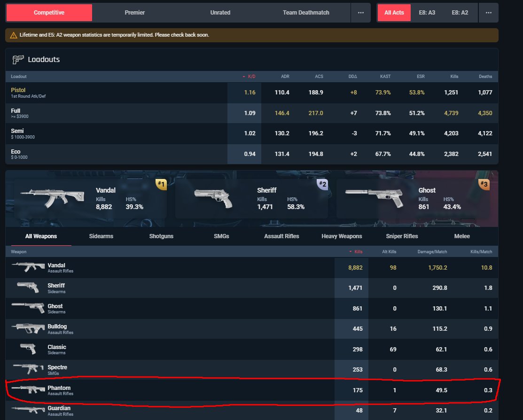Click the Spectre weapon name
Viewport: 523px width, 420px height.
pyautogui.click(x=57, y=367)
